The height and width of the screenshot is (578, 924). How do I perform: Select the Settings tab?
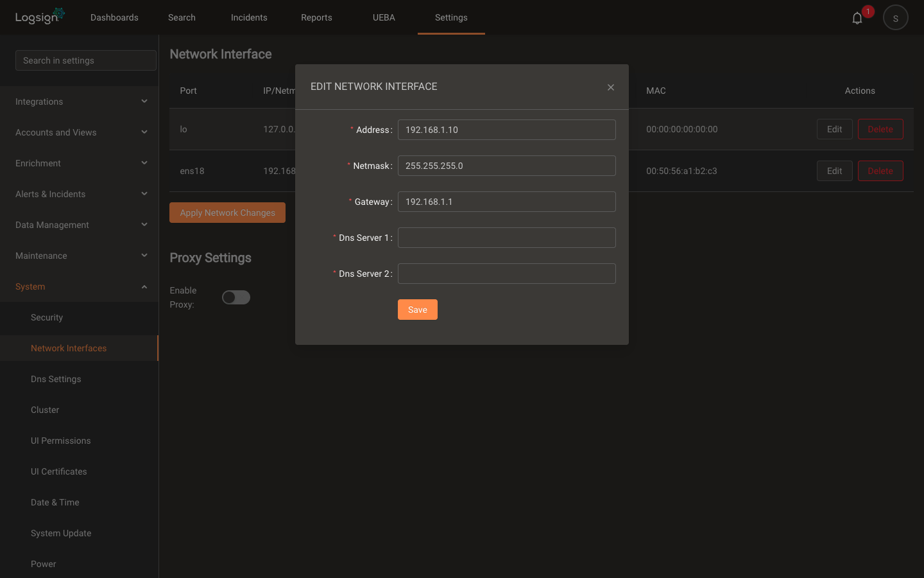pos(451,17)
